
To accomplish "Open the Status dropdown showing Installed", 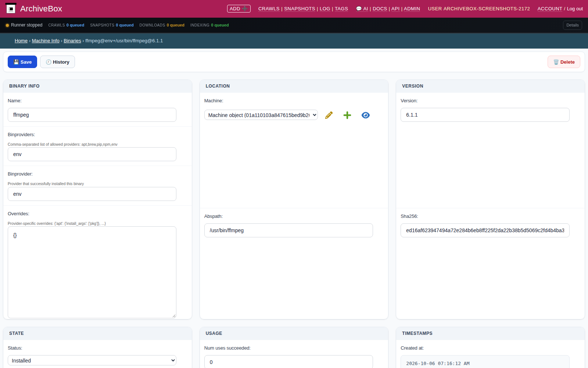I will (x=92, y=360).
